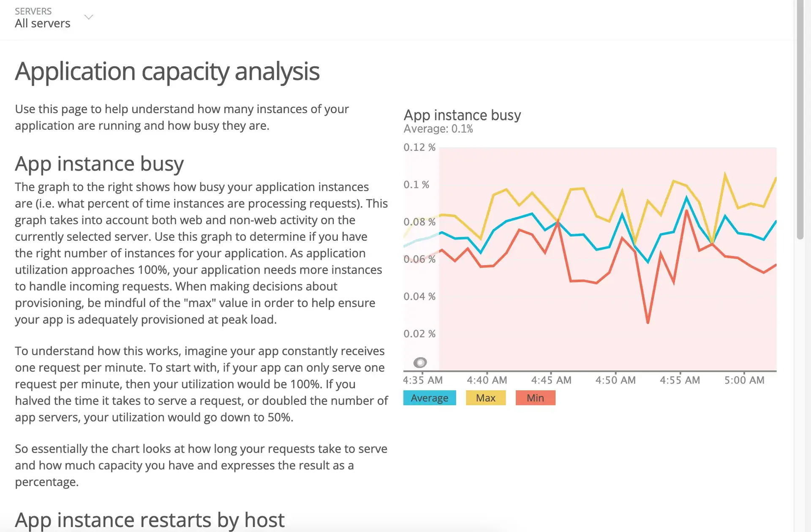The height and width of the screenshot is (532, 811).
Task: Select the 4:50 AM time axis label
Action: (x=615, y=380)
